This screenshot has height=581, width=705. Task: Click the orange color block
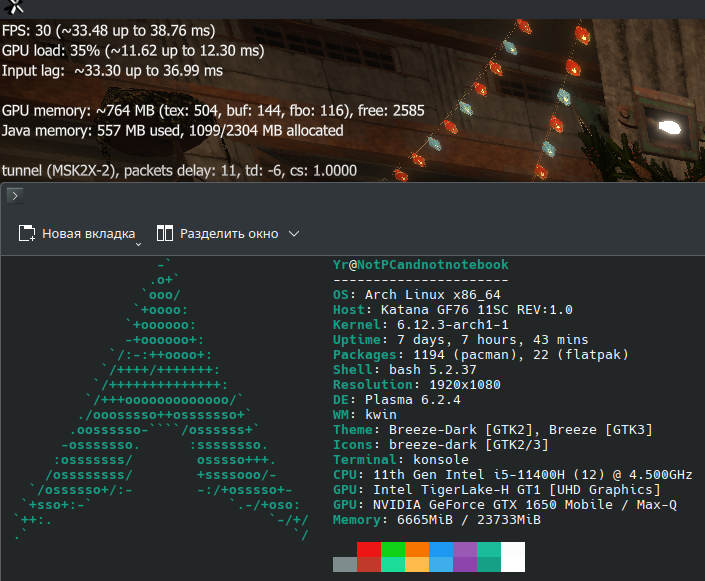(417, 549)
